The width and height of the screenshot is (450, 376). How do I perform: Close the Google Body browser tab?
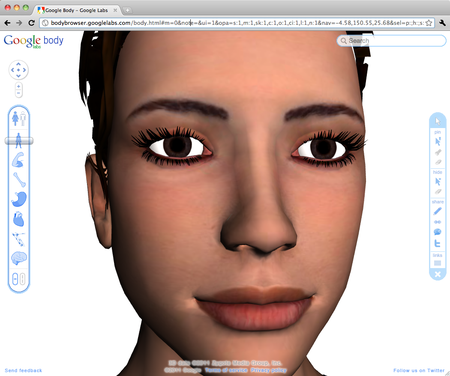pyautogui.click(x=115, y=10)
